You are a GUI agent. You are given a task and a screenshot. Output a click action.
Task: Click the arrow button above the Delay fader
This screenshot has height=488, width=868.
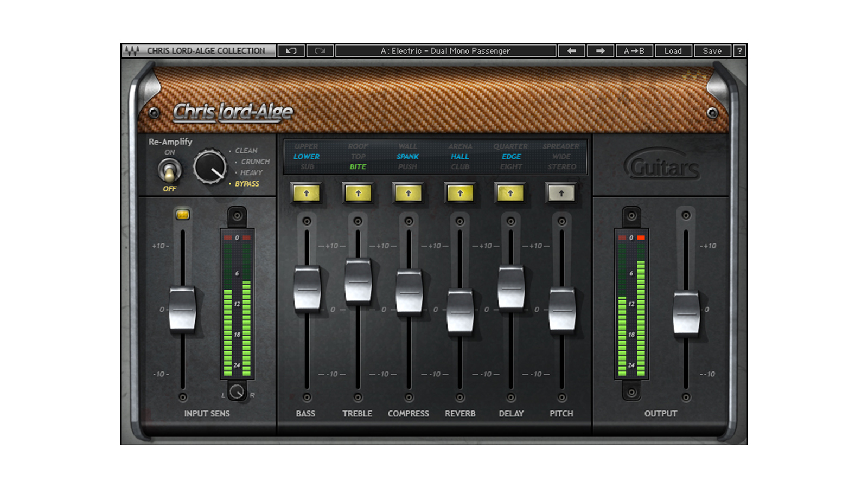510,193
